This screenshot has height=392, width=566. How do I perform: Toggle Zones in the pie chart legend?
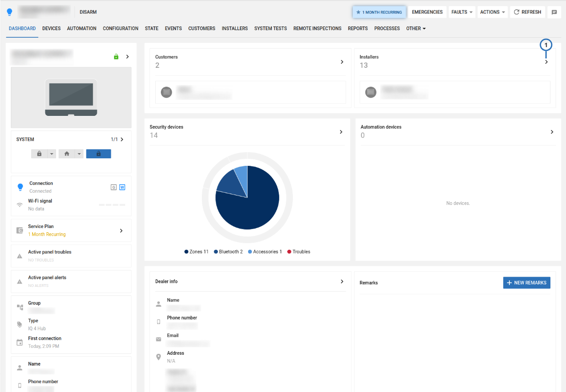[x=196, y=252]
